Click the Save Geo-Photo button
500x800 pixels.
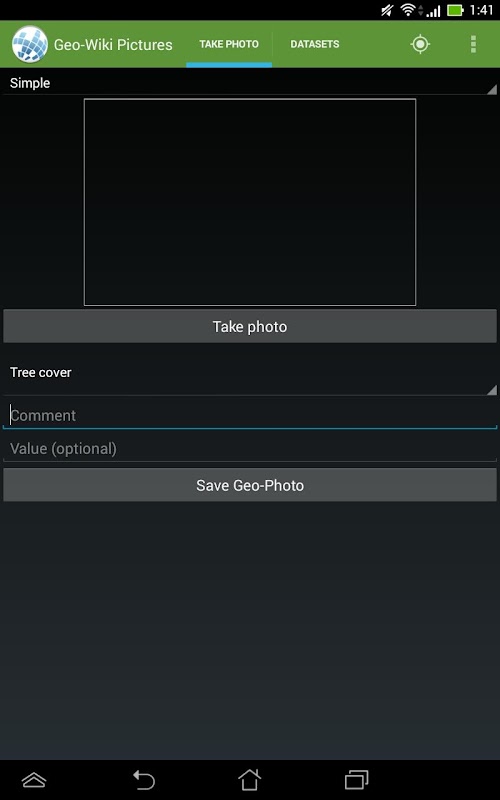tap(250, 485)
